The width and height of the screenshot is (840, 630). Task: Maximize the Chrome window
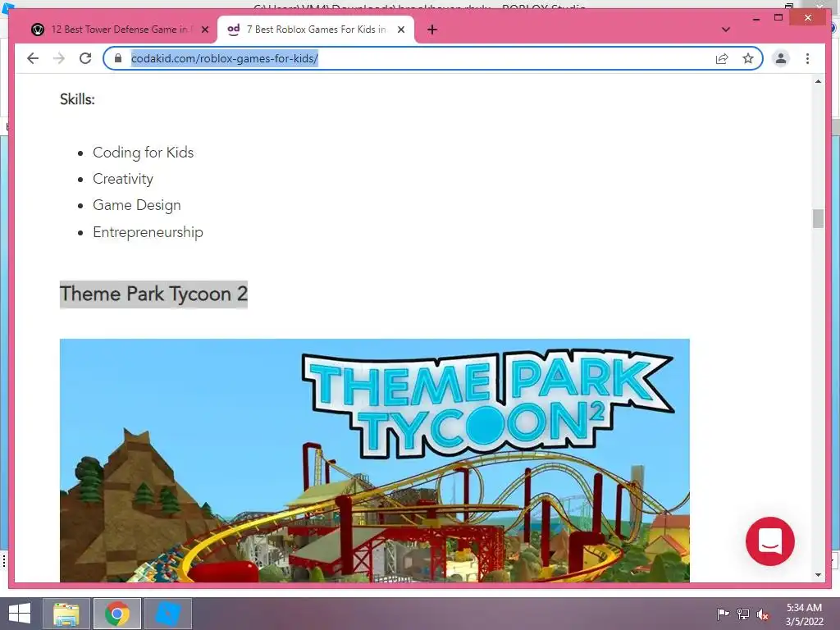pos(778,18)
